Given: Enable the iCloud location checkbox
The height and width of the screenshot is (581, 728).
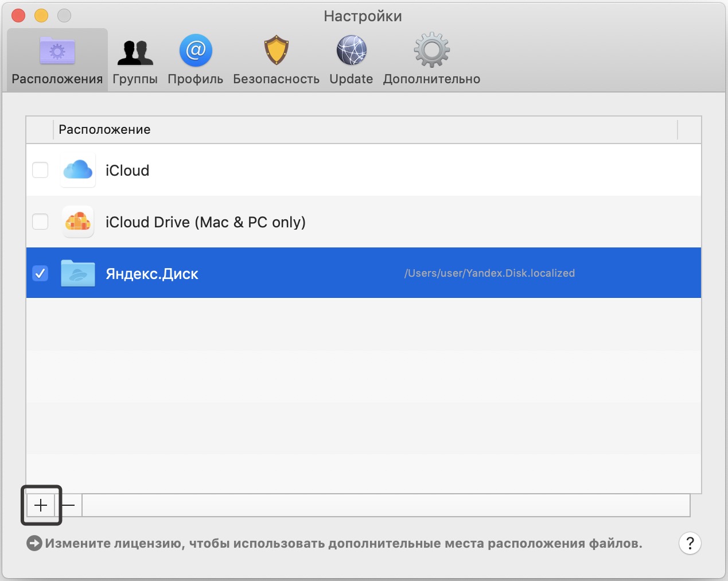Looking at the screenshot, I should click(40, 170).
